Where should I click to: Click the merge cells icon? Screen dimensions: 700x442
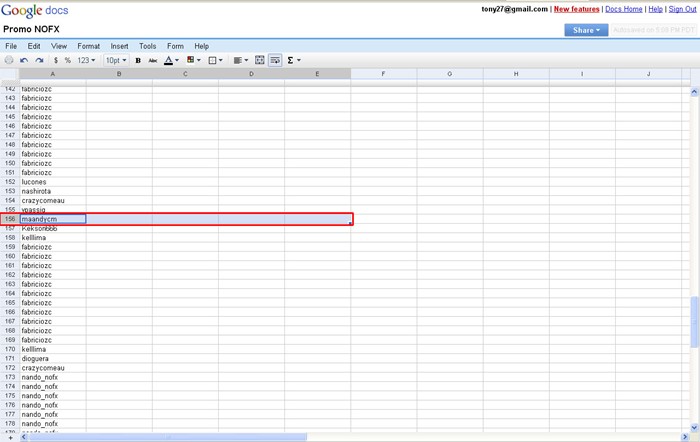[x=260, y=60]
